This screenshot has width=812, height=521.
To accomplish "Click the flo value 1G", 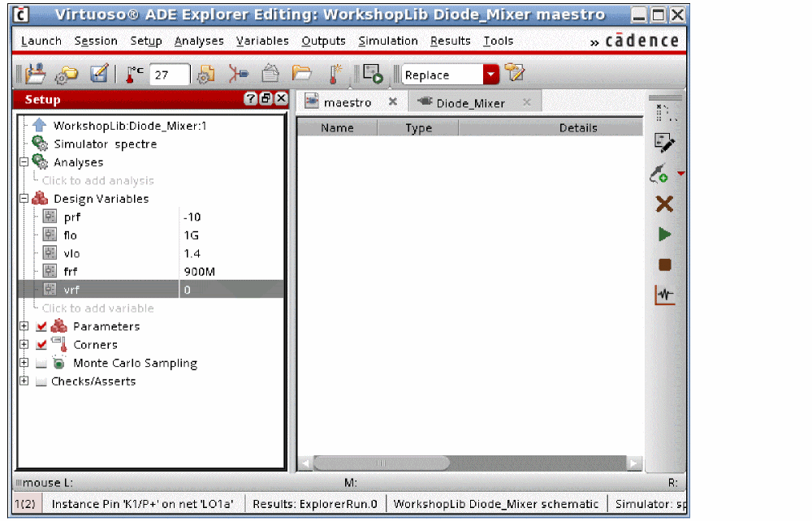I will click(x=191, y=235).
